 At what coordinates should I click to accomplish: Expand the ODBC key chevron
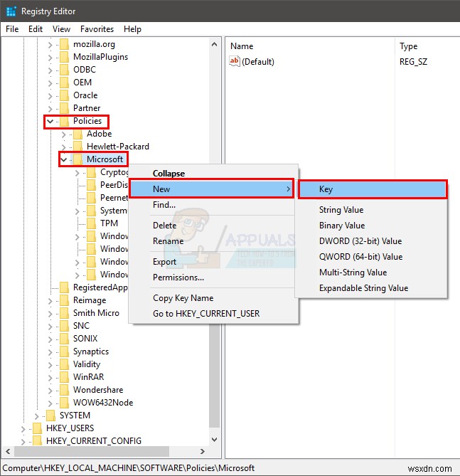(x=50, y=70)
